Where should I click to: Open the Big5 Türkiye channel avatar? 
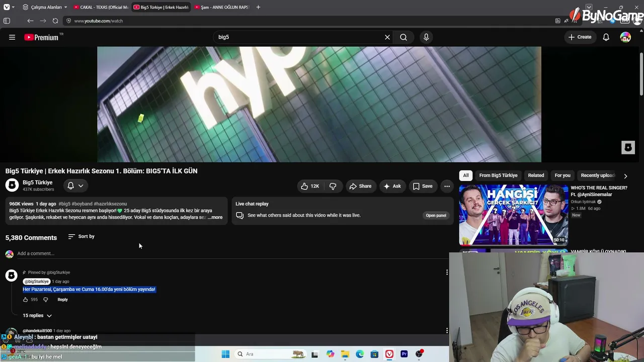click(12, 186)
